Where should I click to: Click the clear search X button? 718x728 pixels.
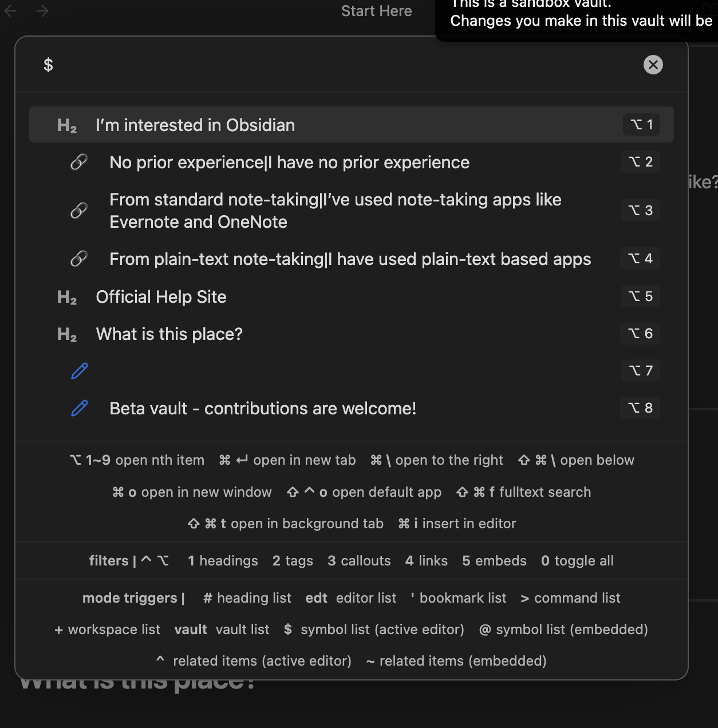tap(653, 65)
